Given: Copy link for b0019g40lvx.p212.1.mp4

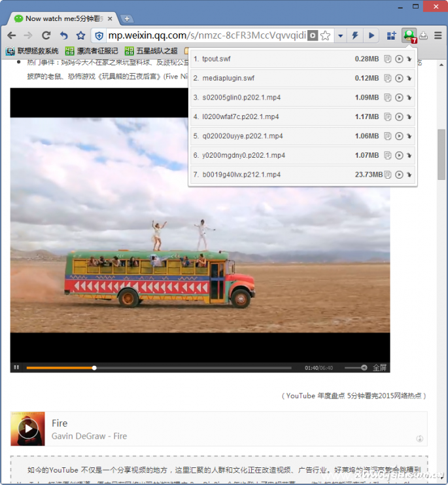Looking at the screenshot, I should (387, 175).
